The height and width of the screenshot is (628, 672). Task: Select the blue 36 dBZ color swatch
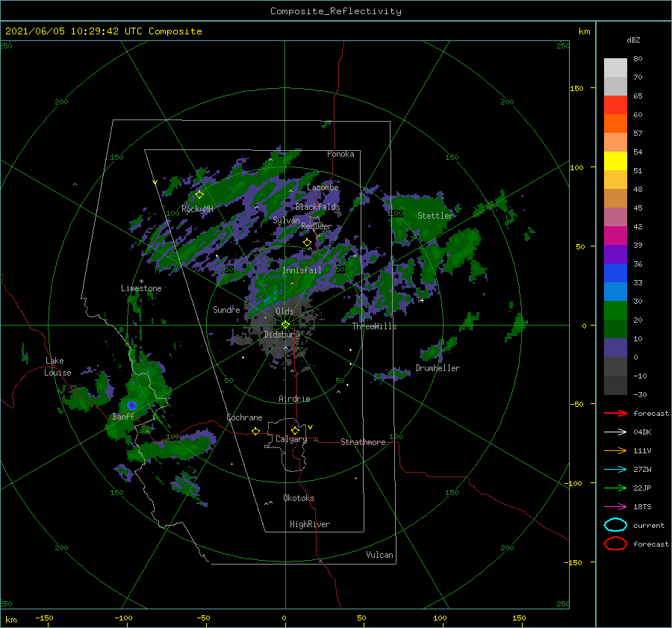coord(615,273)
